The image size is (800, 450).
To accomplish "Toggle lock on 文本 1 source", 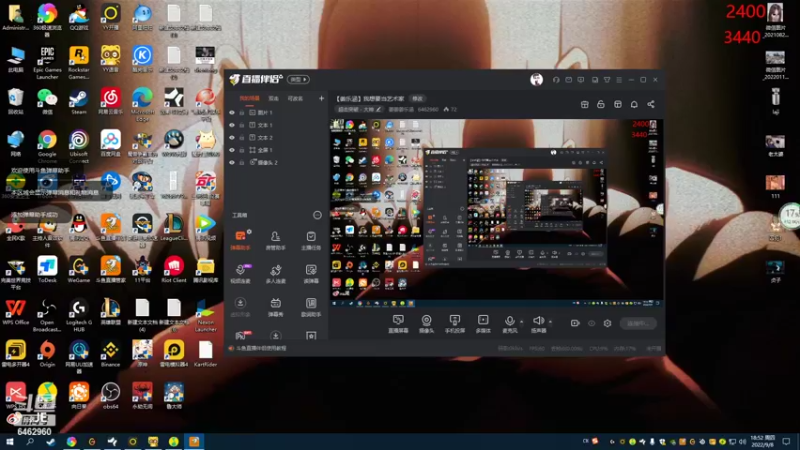I will (242, 125).
